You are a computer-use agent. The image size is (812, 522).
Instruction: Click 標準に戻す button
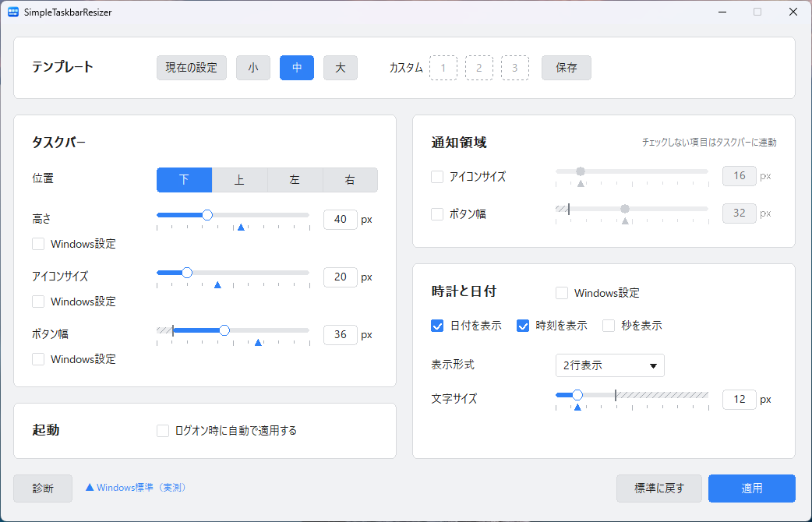coord(659,488)
